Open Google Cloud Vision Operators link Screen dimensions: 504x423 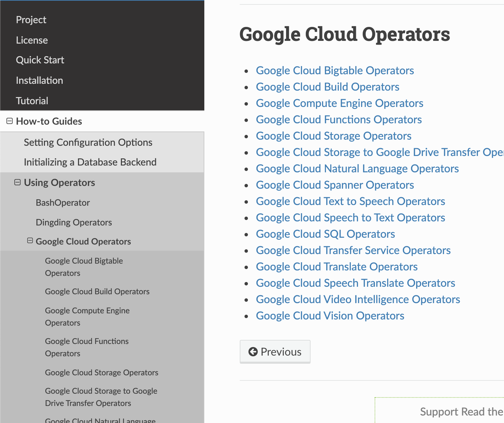pyautogui.click(x=330, y=316)
